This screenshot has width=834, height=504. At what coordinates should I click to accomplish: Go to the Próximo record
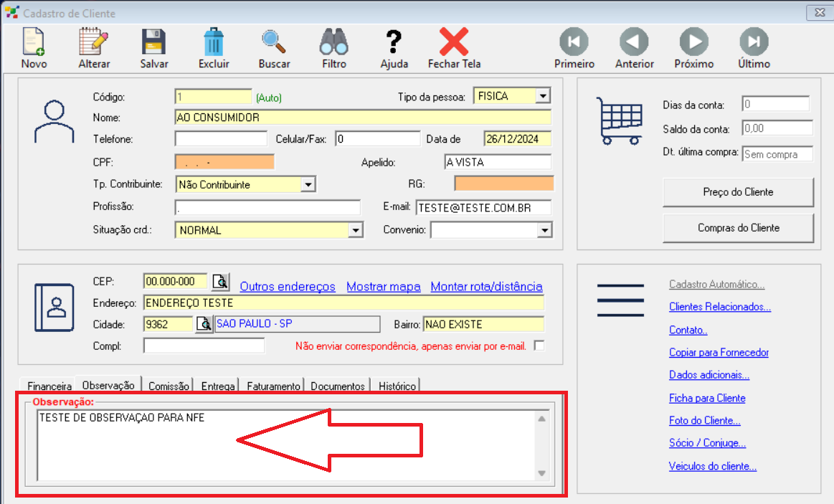tap(693, 42)
